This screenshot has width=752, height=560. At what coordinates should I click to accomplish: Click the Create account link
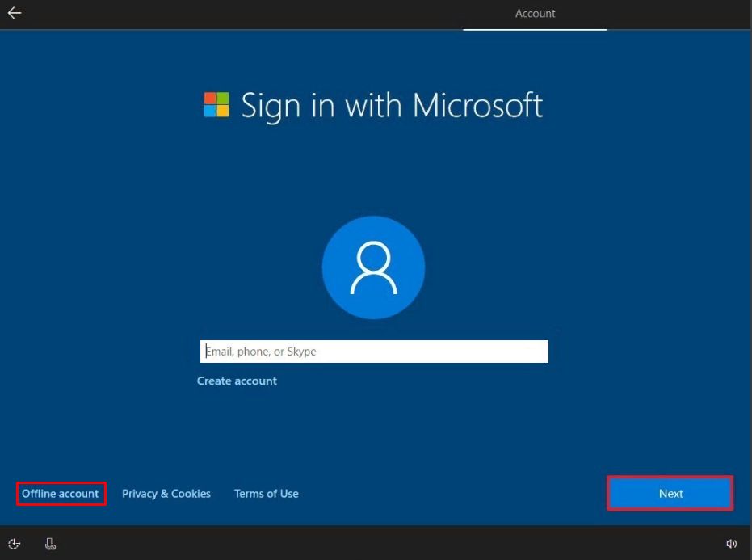tap(237, 381)
